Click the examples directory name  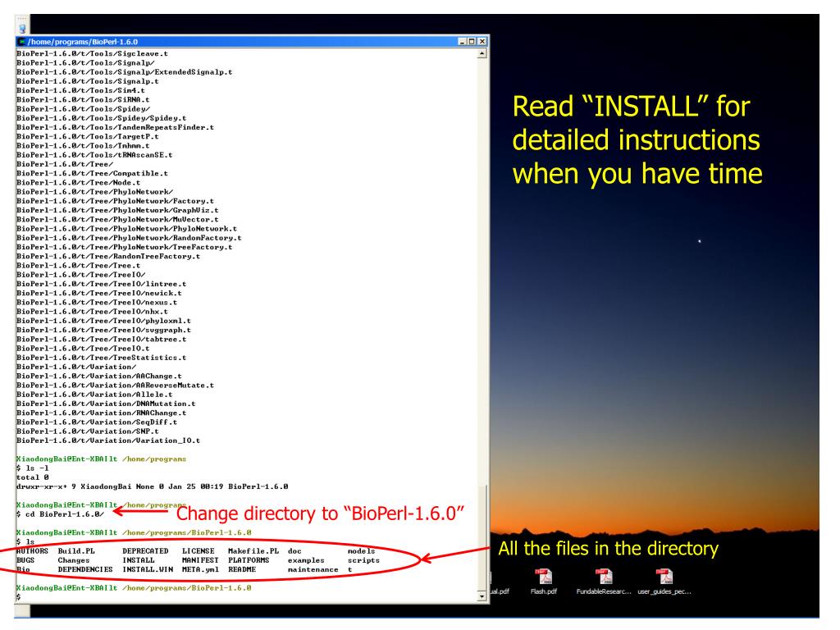point(306,560)
